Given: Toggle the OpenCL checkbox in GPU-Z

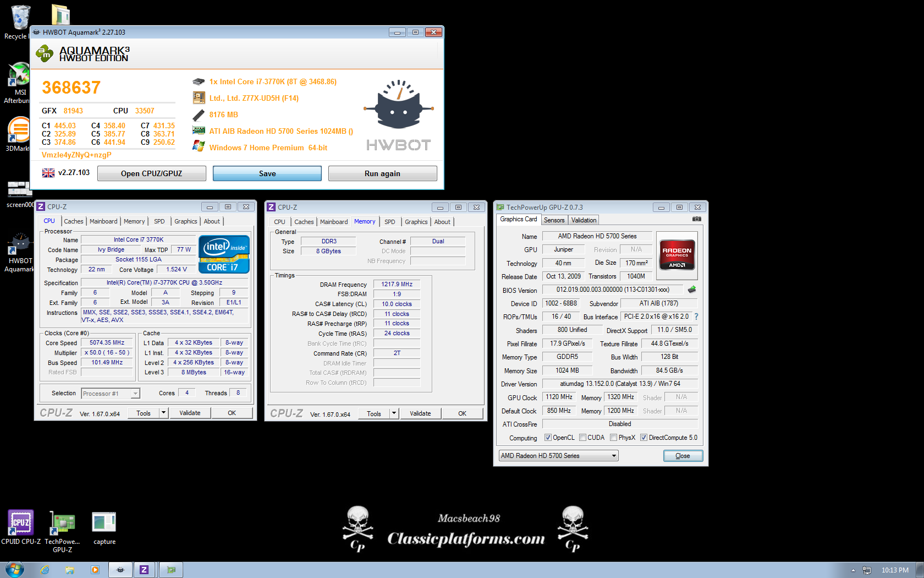Looking at the screenshot, I should [x=548, y=438].
